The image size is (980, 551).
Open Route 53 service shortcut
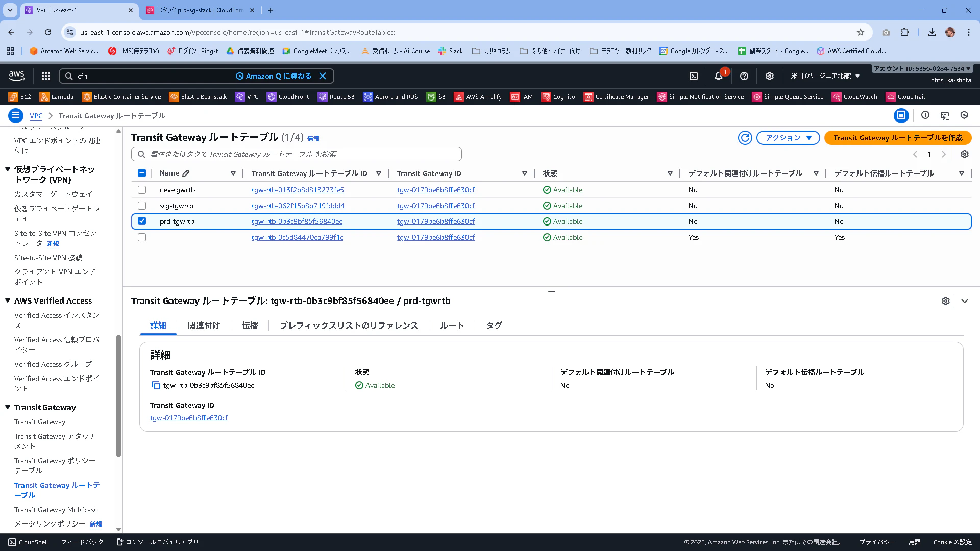[x=336, y=97]
